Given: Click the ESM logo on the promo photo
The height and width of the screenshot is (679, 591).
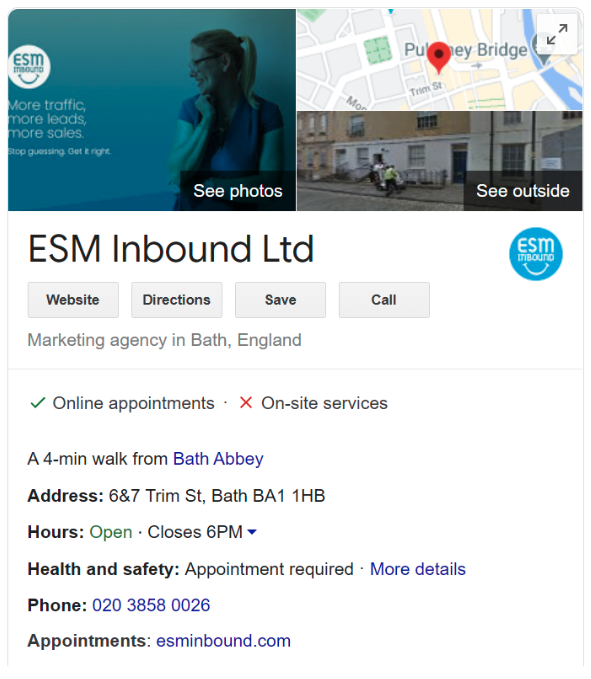Looking at the screenshot, I should tap(29, 67).
